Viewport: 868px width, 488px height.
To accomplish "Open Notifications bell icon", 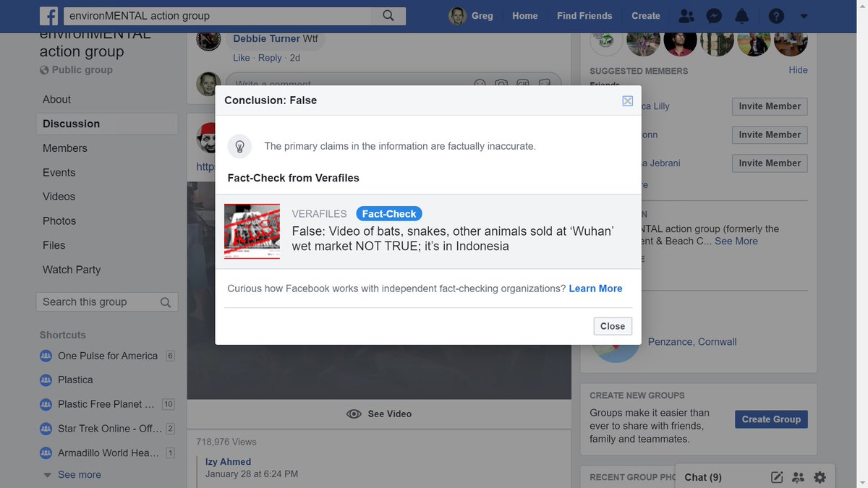I will coord(741,16).
